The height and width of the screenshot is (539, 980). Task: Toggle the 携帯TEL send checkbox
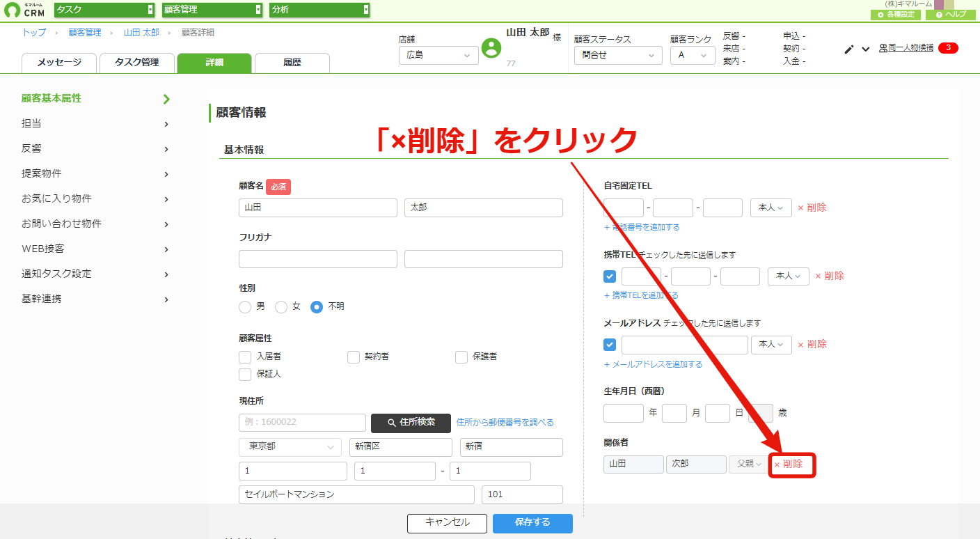[x=610, y=276]
